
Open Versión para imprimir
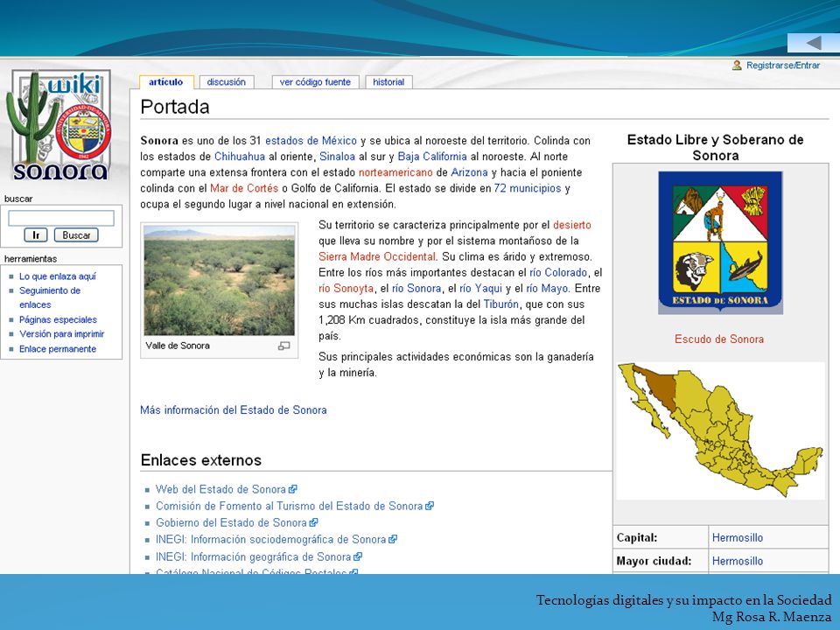click(61, 333)
